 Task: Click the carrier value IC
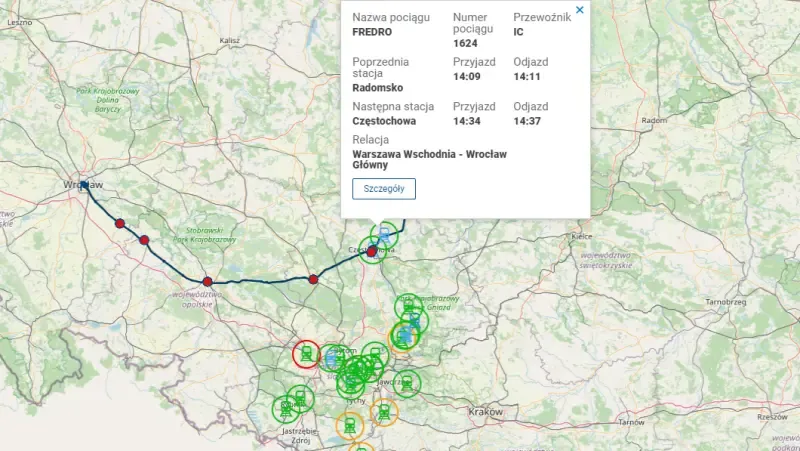518,32
